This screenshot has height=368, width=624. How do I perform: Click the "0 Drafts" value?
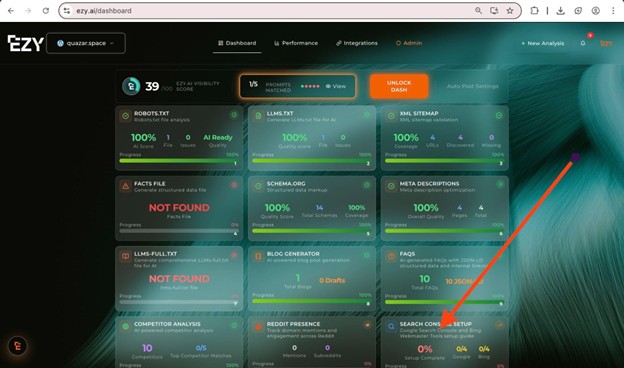click(x=332, y=280)
